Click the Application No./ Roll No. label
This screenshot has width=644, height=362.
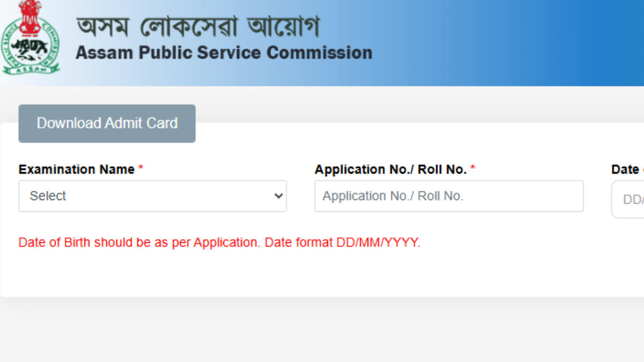pos(390,169)
